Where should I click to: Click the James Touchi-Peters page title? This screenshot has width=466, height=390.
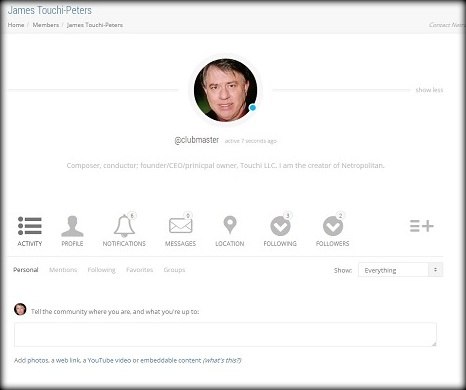coord(50,10)
